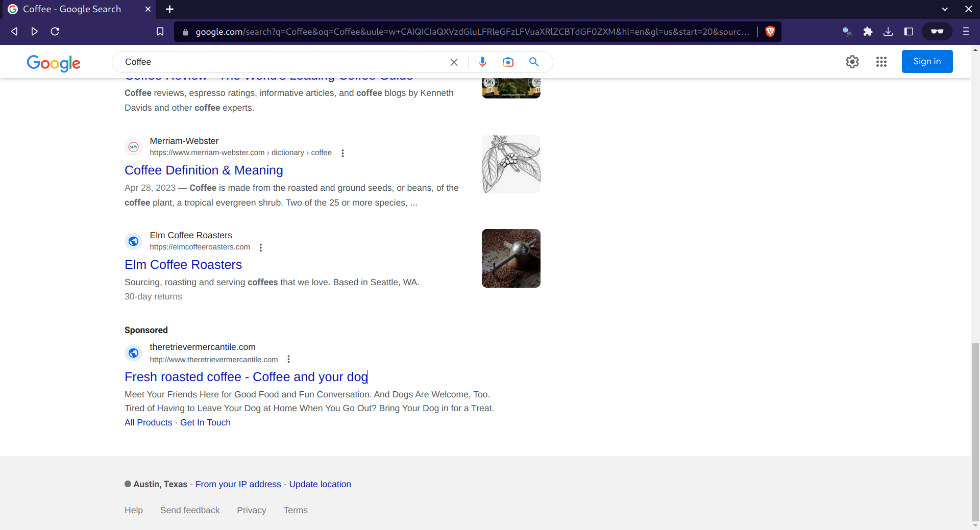Run the search with the magnifier icon
Image resolution: width=980 pixels, height=530 pixels.
pyautogui.click(x=533, y=62)
